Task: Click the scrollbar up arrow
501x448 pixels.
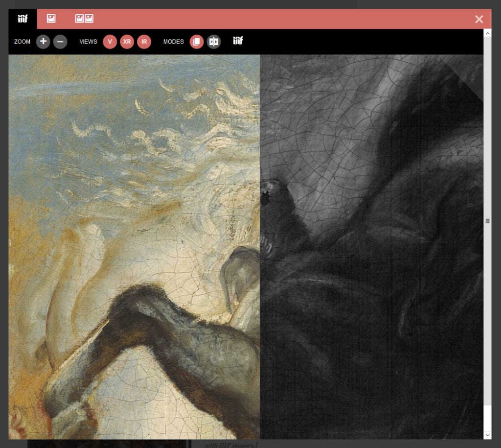Action: pyautogui.click(x=487, y=33)
